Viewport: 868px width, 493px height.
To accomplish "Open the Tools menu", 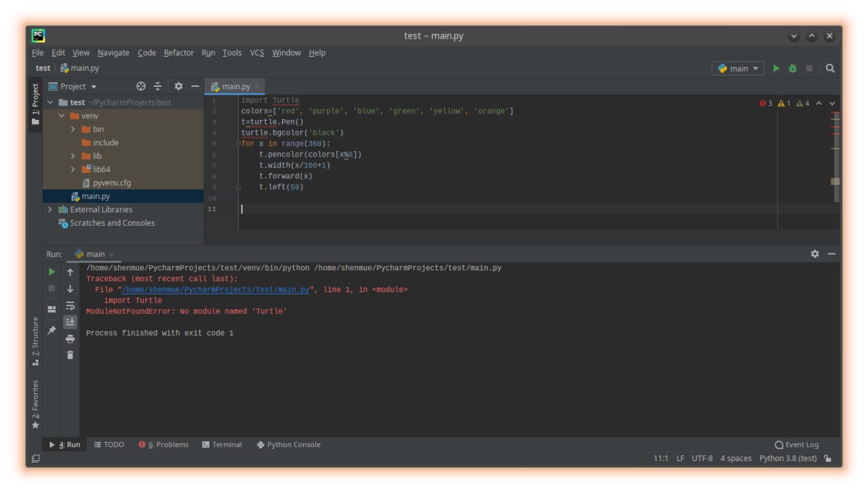I will pyautogui.click(x=232, y=53).
